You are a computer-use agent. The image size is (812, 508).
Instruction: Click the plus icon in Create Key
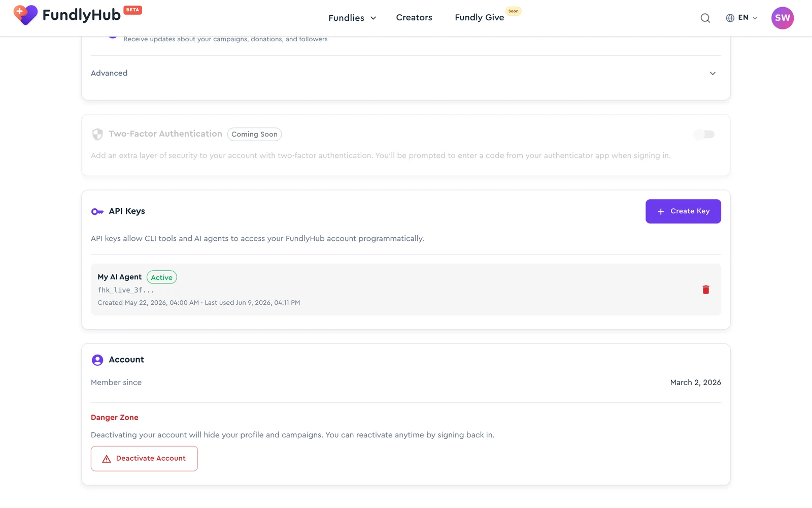661,211
